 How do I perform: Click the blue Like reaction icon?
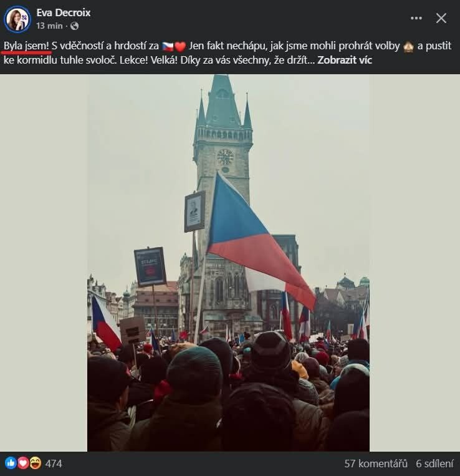pyautogui.click(x=11, y=464)
